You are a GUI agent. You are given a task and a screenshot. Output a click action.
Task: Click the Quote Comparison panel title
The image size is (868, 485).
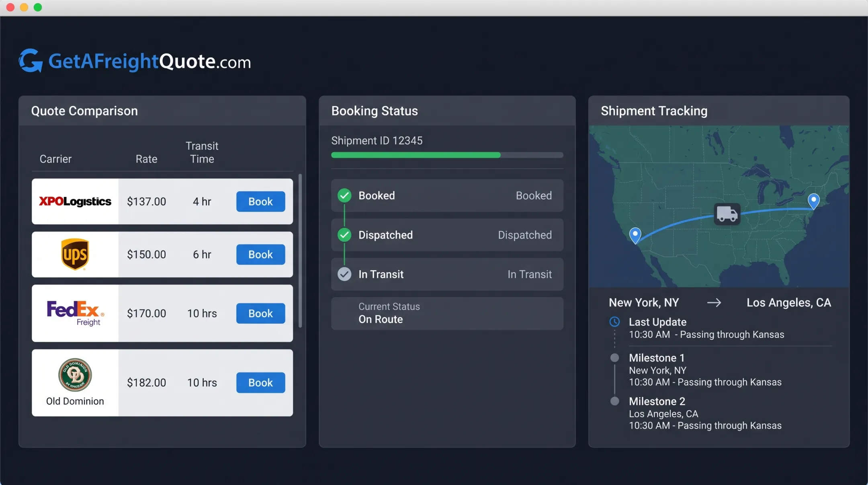click(84, 111)
